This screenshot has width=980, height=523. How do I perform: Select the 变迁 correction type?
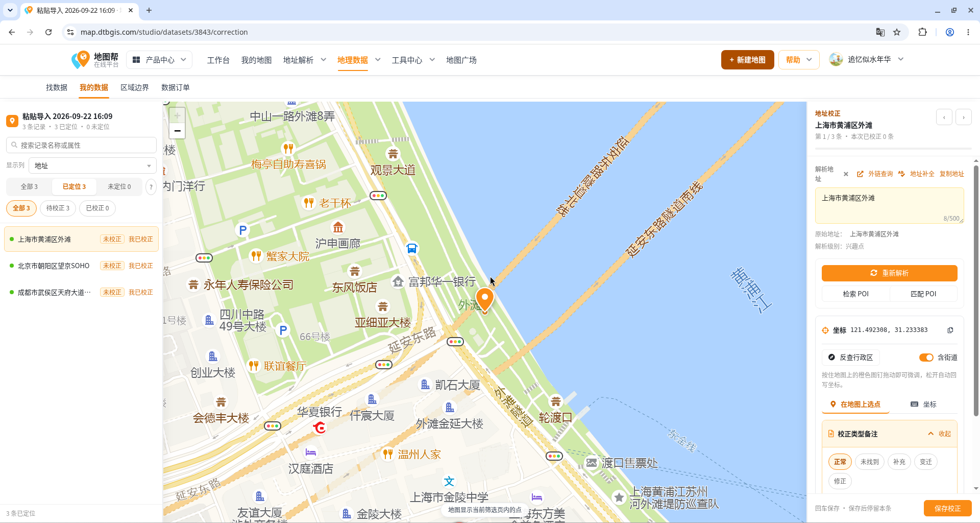(x=926, y=462)
